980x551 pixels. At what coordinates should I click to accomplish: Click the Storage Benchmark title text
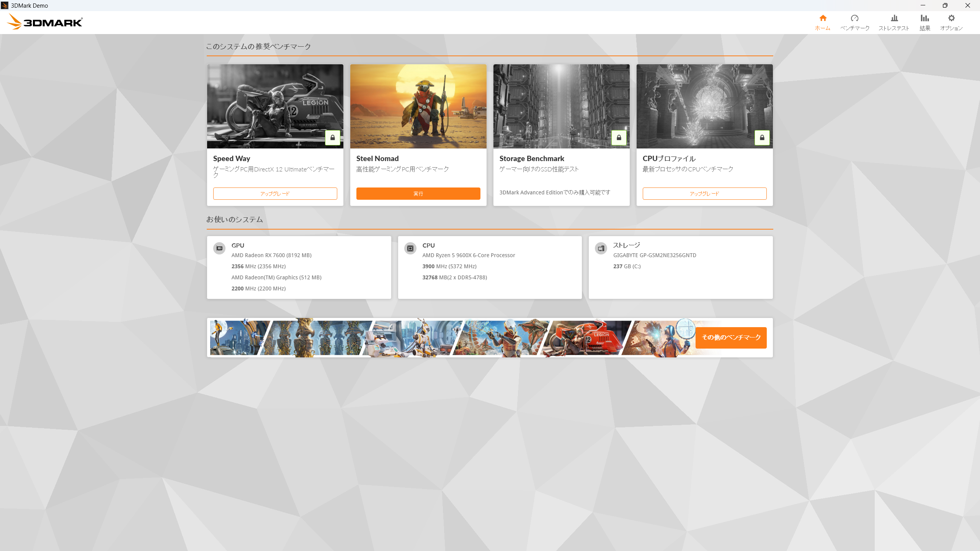point(532,158)
